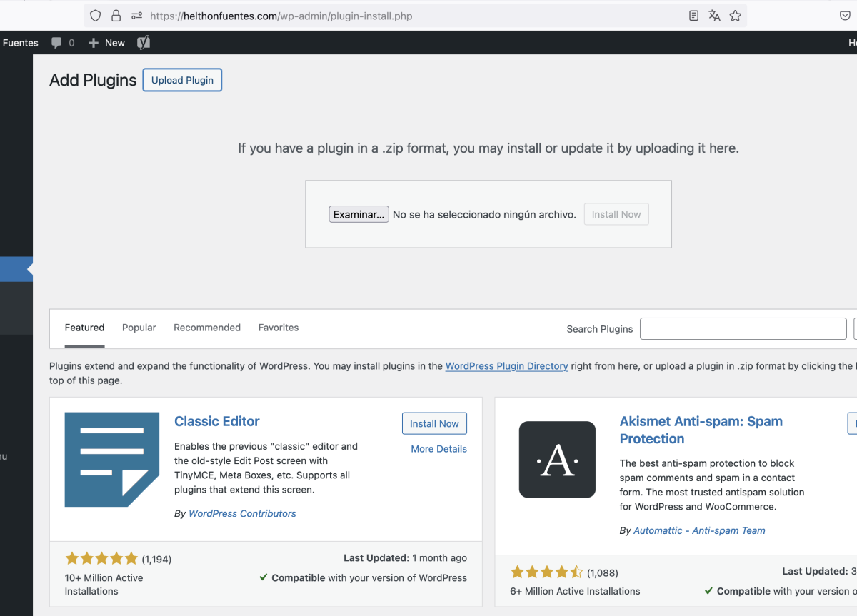Click the Search Plugins input field

pos(743,328)
